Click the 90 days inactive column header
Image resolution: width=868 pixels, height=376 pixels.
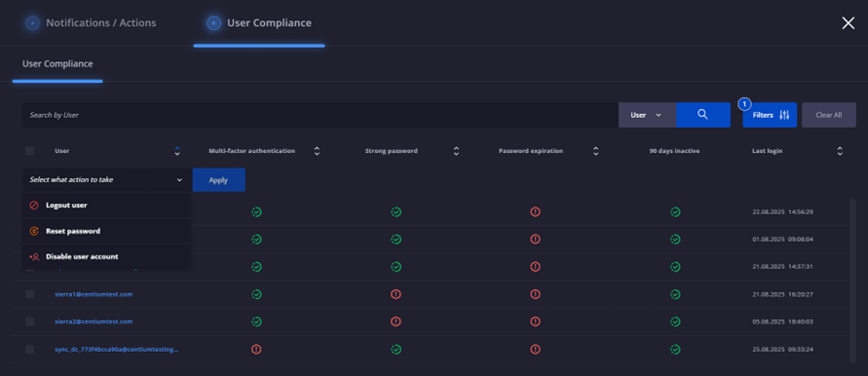(674, 151)
